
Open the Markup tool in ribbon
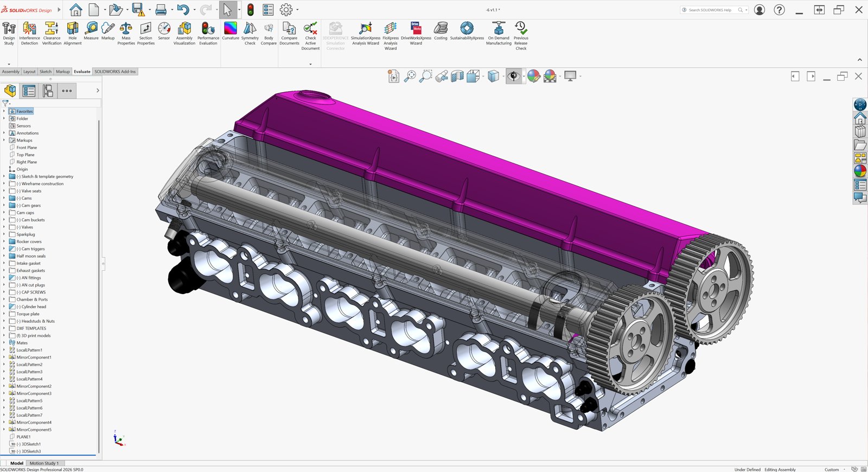[x=108, y=31]
